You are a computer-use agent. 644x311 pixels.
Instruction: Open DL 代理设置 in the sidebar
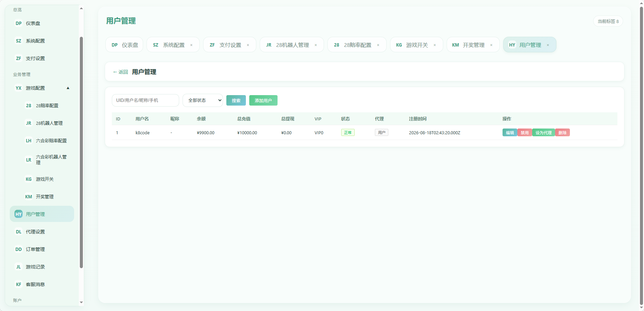[x=42, y=232]
